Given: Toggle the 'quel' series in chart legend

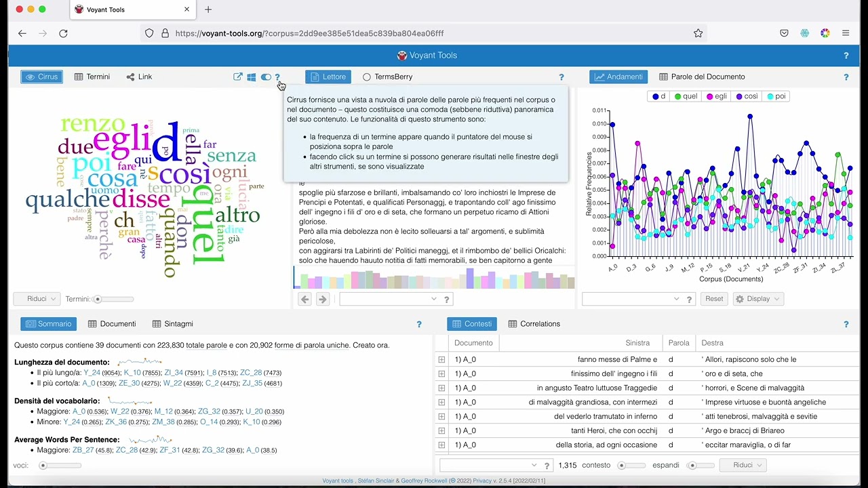Looking at the screenshot, I should click(686, 96).
